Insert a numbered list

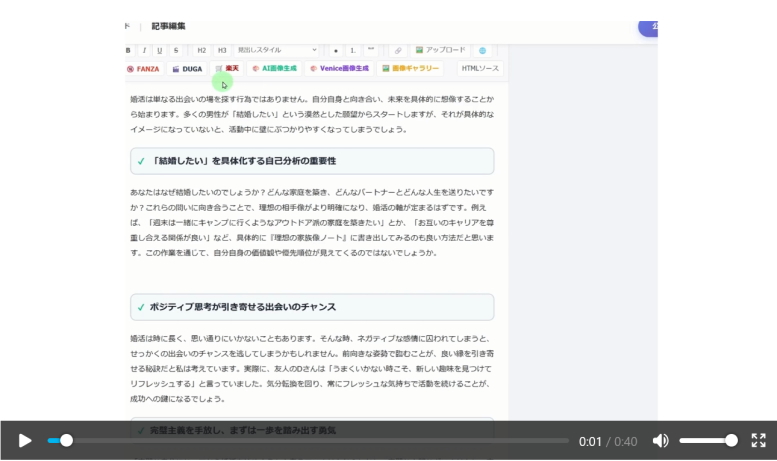click(353, 50)
